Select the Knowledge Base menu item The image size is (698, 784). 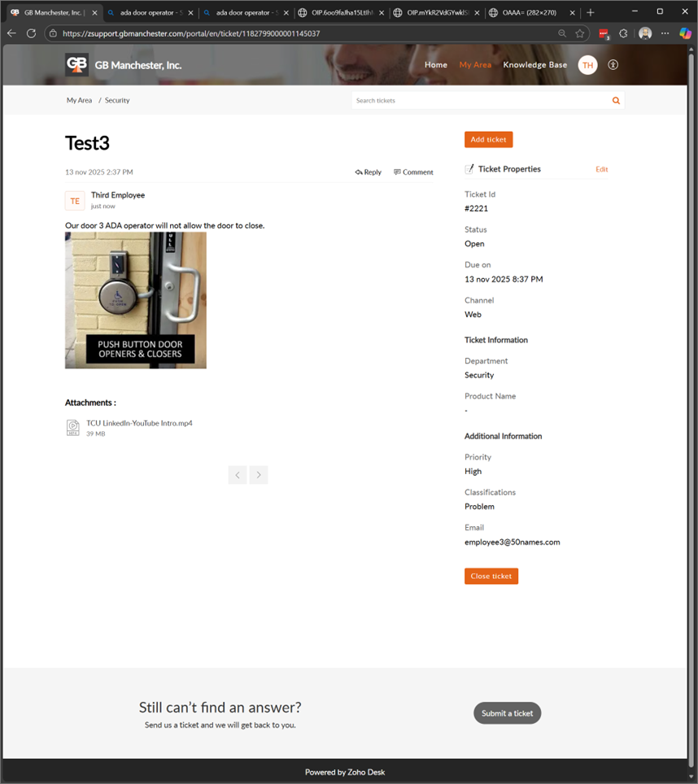535,65
